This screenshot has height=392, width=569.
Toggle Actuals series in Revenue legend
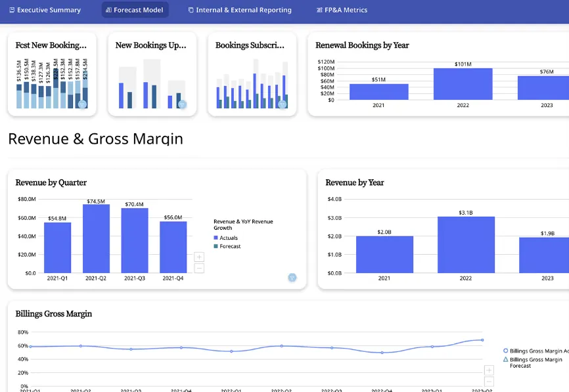[228, 238]
